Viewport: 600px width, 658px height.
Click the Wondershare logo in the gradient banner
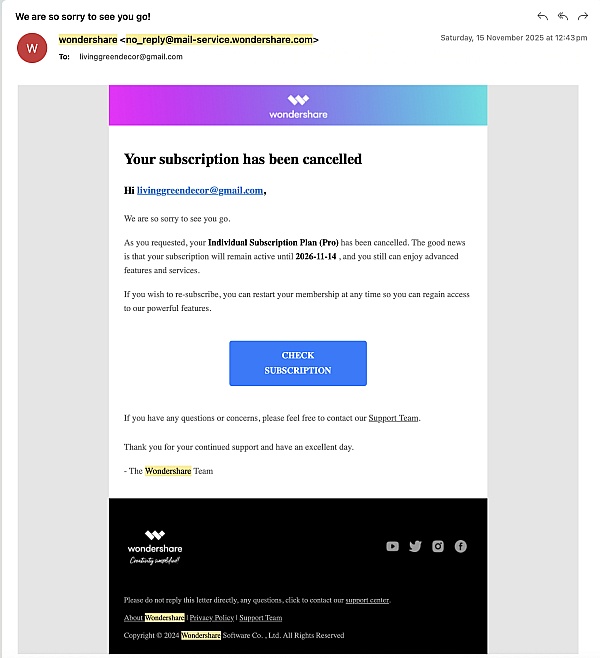click(298, 105)
